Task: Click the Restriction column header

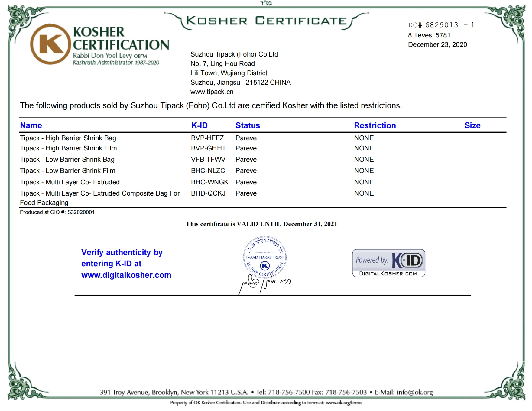Action: tap(375, 125)
